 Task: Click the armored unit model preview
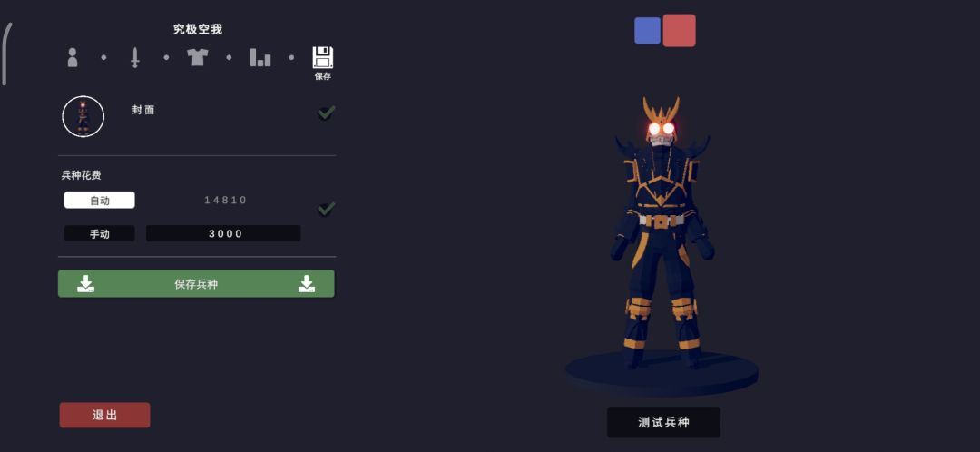(x=662, y=232)
